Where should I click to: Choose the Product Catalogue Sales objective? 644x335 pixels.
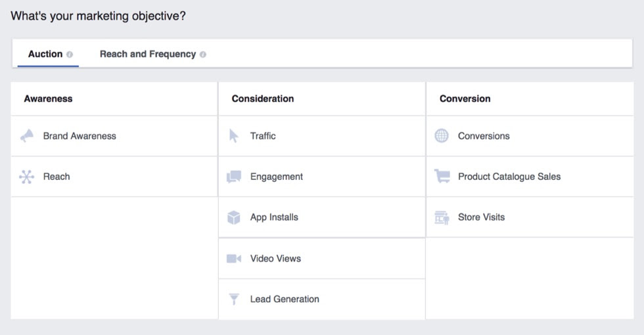tap(530, 177)
